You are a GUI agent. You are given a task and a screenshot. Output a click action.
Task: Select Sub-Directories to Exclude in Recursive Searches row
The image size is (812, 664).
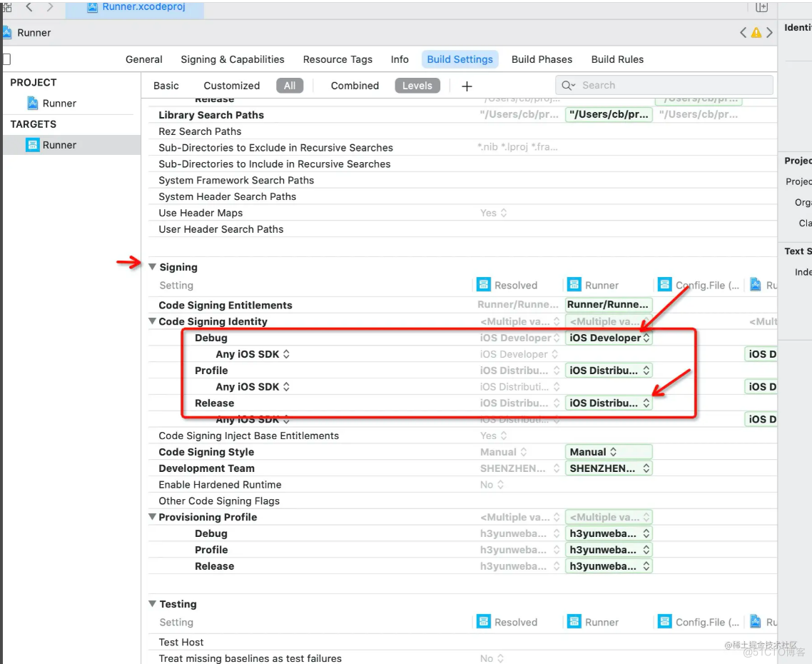pyautogui.click(x=462, y=148)
